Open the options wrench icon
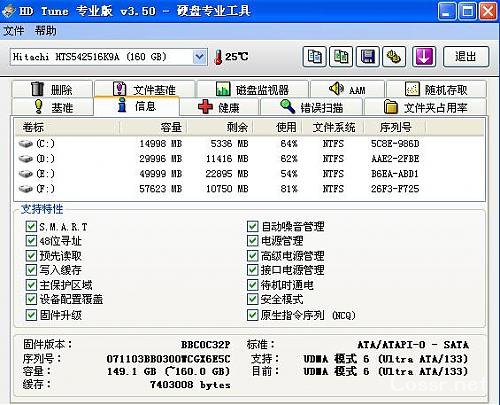Screen dimensions: 500x405 click(394, 57)
